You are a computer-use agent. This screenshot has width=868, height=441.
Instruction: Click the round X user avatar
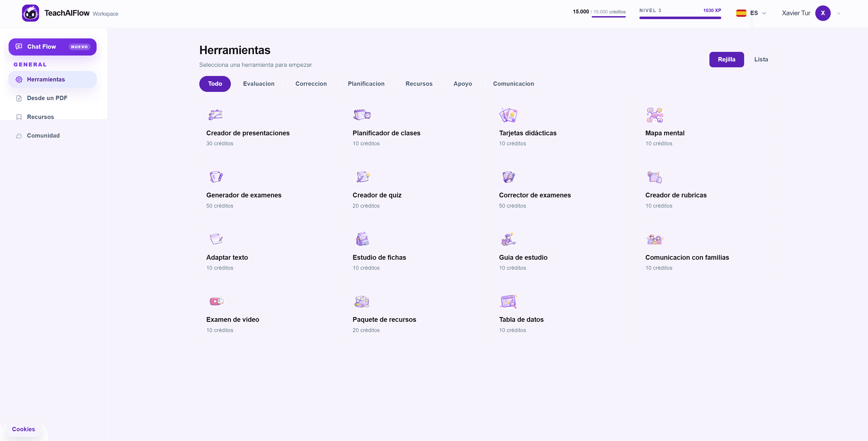[823, 13]
